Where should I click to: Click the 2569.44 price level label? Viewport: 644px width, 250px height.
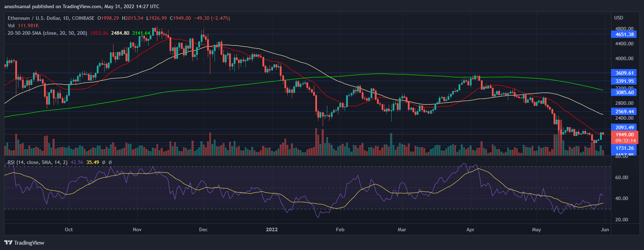(624, 112)
